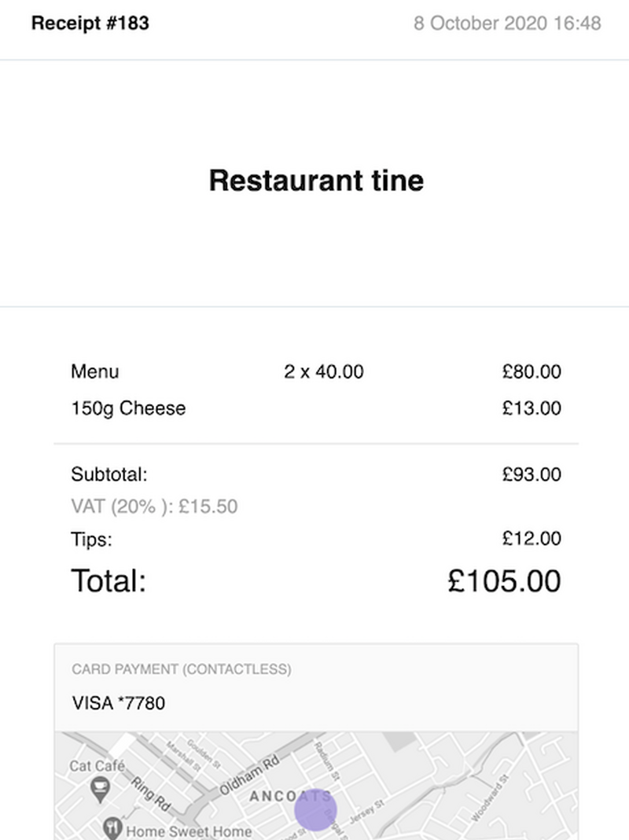
Task: Click the VISA *7780 card details
Action: [119, 702]
